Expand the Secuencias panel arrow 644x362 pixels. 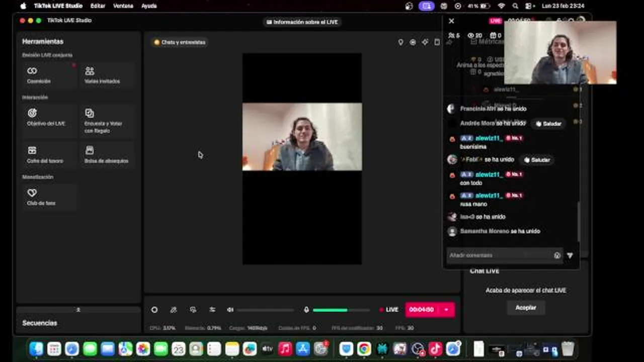[78, 310]
